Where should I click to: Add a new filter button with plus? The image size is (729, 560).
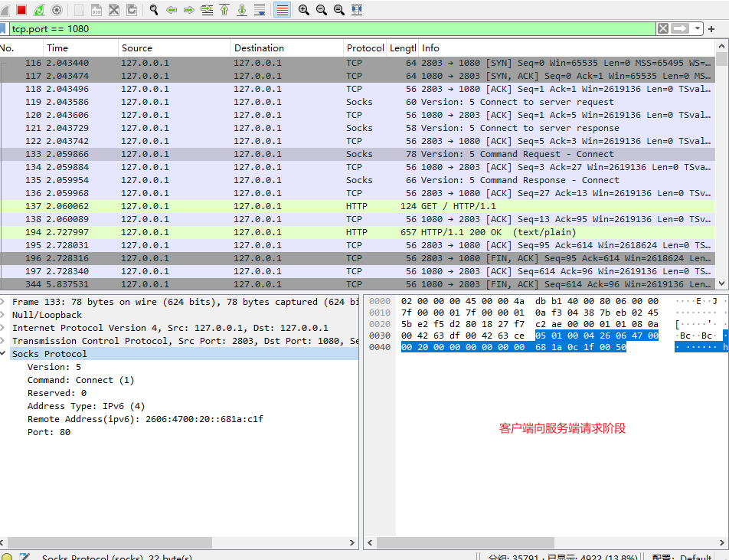click(711, 29)
